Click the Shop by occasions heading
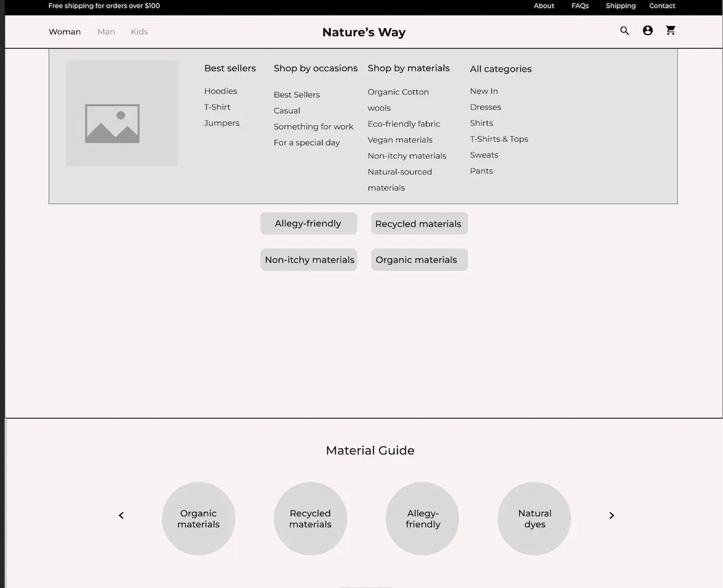The width and height of the screenshot is (723, 588). click(x=315, y=68)
